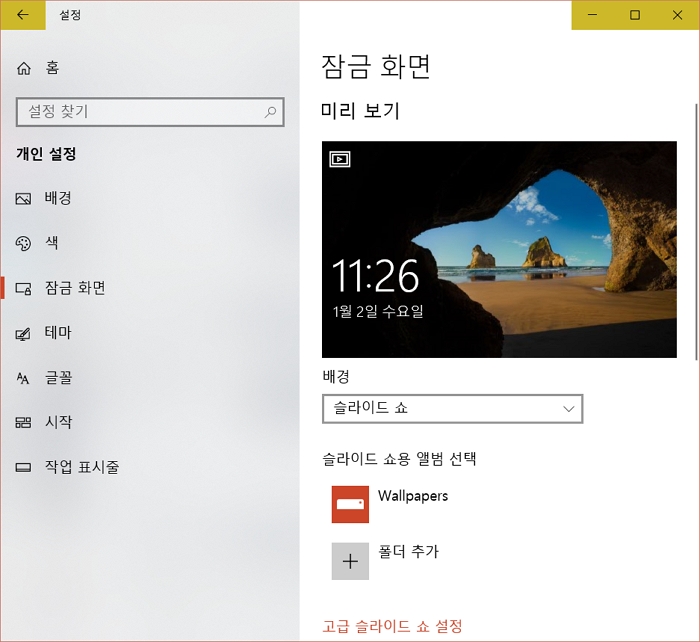
Task: Click the Taskbar (작업 표시줄) icon
Action: coord(24,467)
